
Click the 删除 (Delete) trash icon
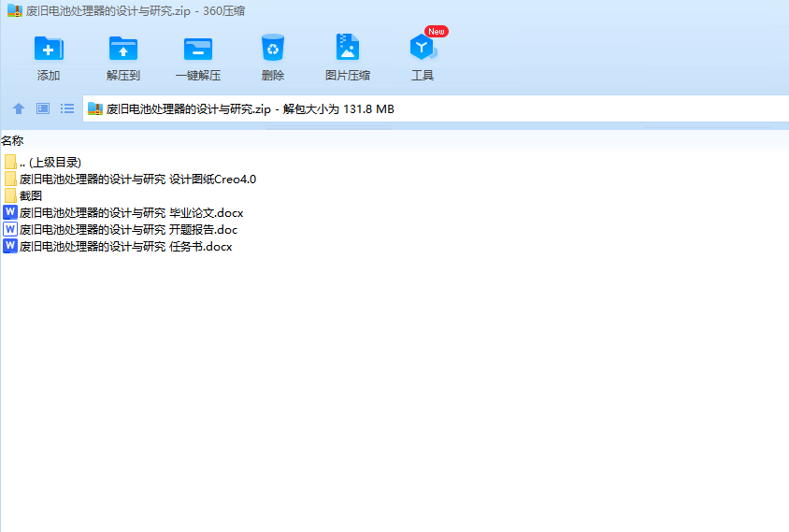(x=273, y=49)
